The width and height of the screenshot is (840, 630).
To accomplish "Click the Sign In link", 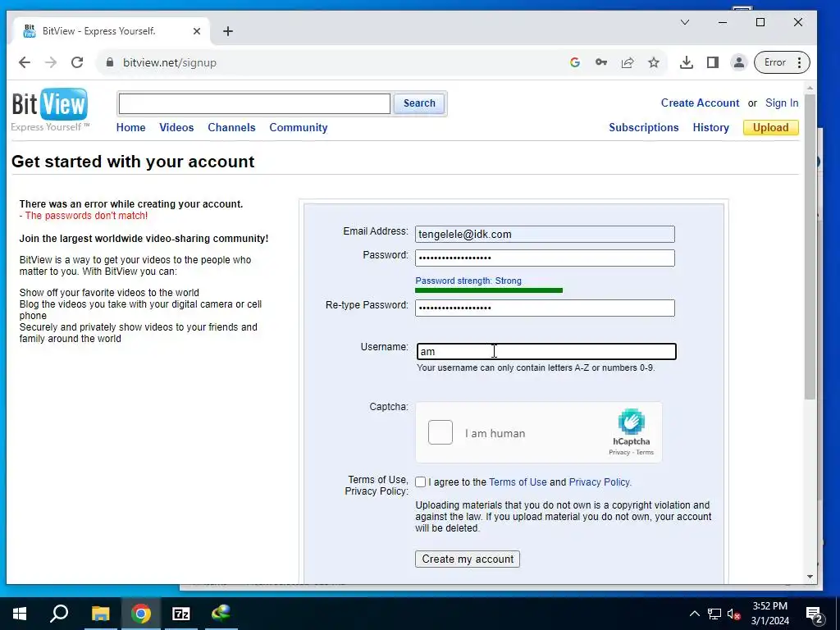I will (x=782, y=103).
